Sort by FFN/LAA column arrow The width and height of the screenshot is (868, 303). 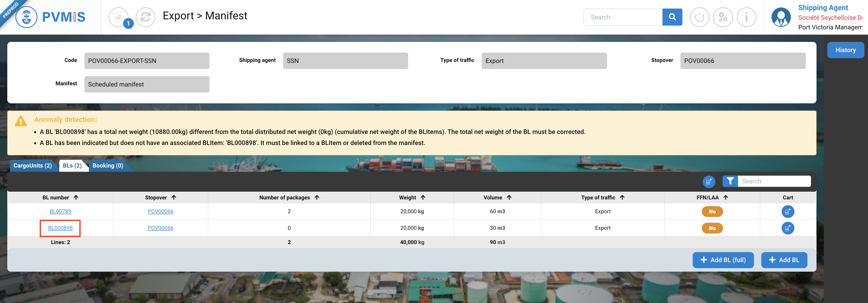[726, 197]
